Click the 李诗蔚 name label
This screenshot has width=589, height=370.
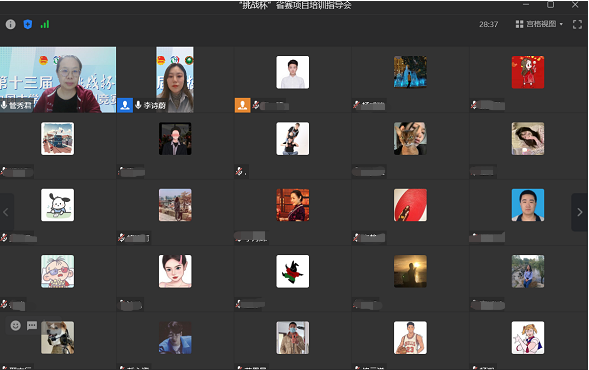click(x=155, y=106)
